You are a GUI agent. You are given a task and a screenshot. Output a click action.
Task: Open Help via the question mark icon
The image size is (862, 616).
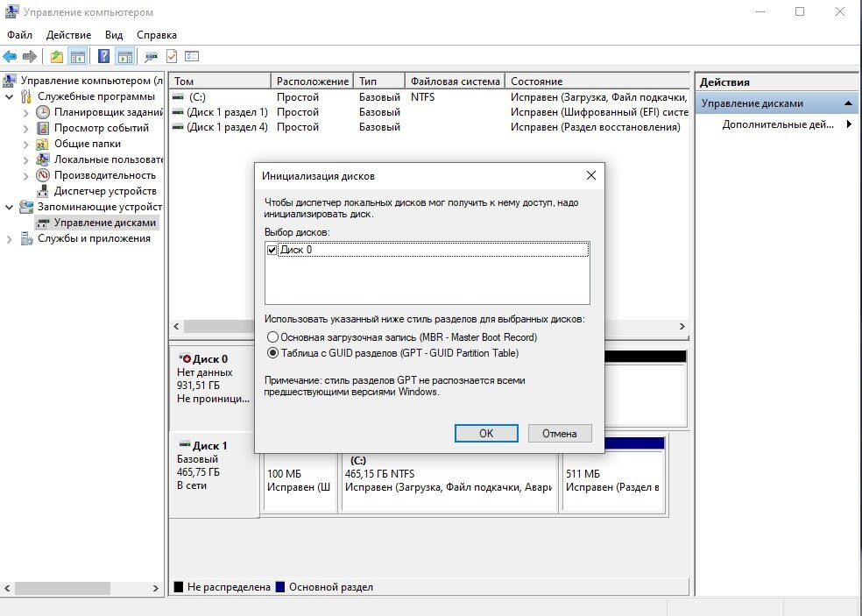point(103,56)
